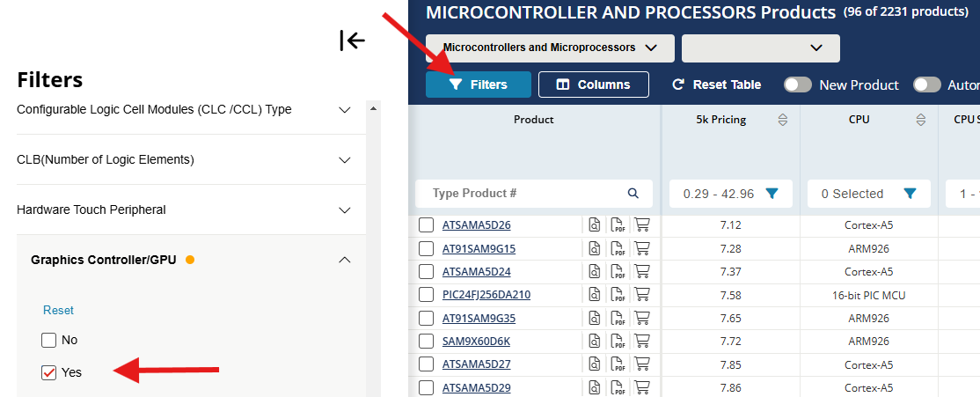Select the AT91SAM9G35 row checkbox
980x397 pixels.
coord(427,319)
